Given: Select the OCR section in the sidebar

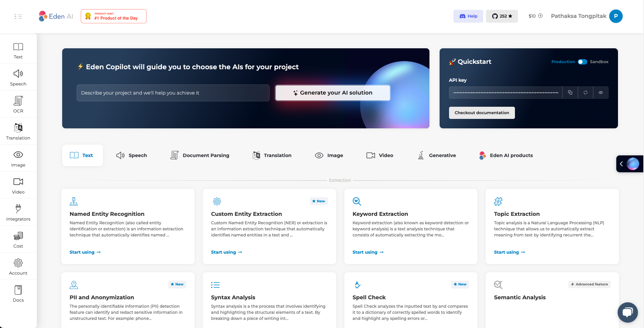Looking at the screenshot, I should 18,104.
